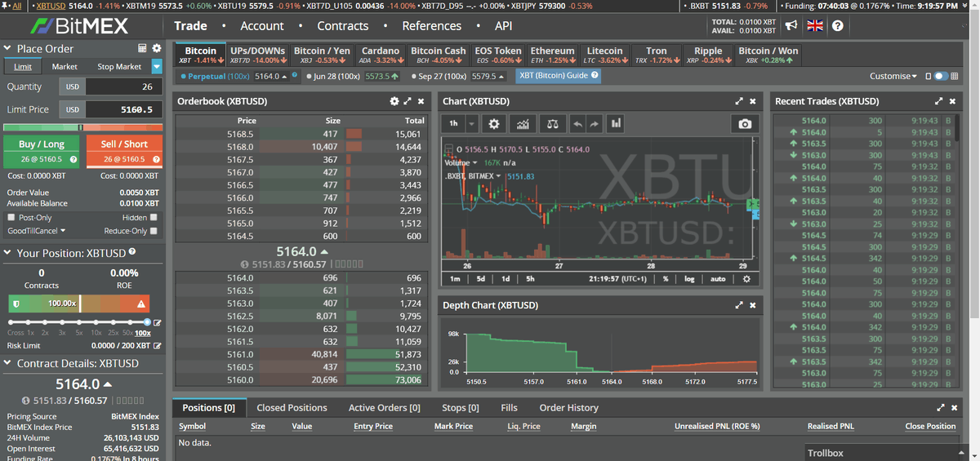Open the Contracts menu

point(343,25)
